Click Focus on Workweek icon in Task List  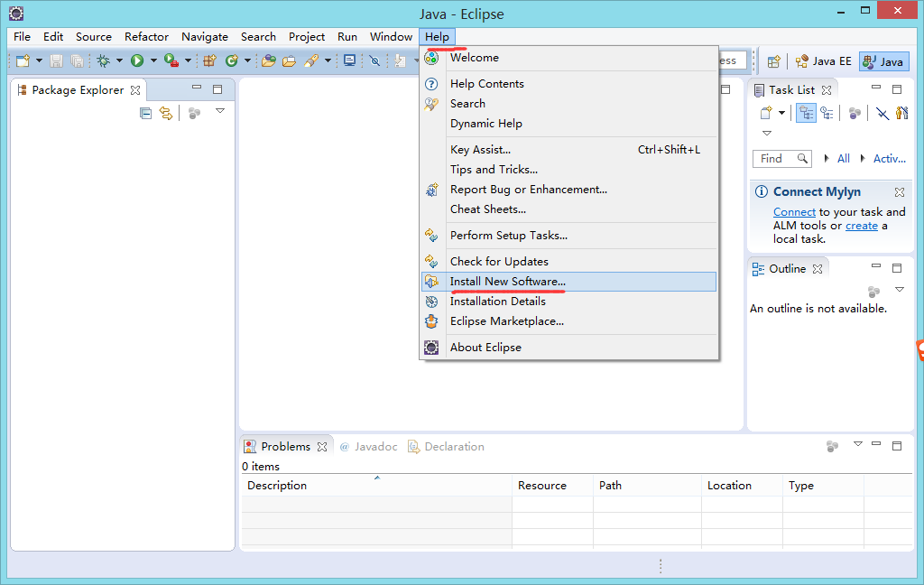855,113
